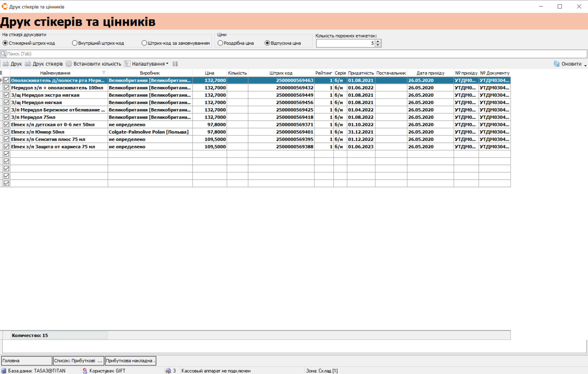Viewport: 588px width, 374px height.
Task: Uncheck the Elmex з/п Юниор 50мл row
Action: click(7, 132)
